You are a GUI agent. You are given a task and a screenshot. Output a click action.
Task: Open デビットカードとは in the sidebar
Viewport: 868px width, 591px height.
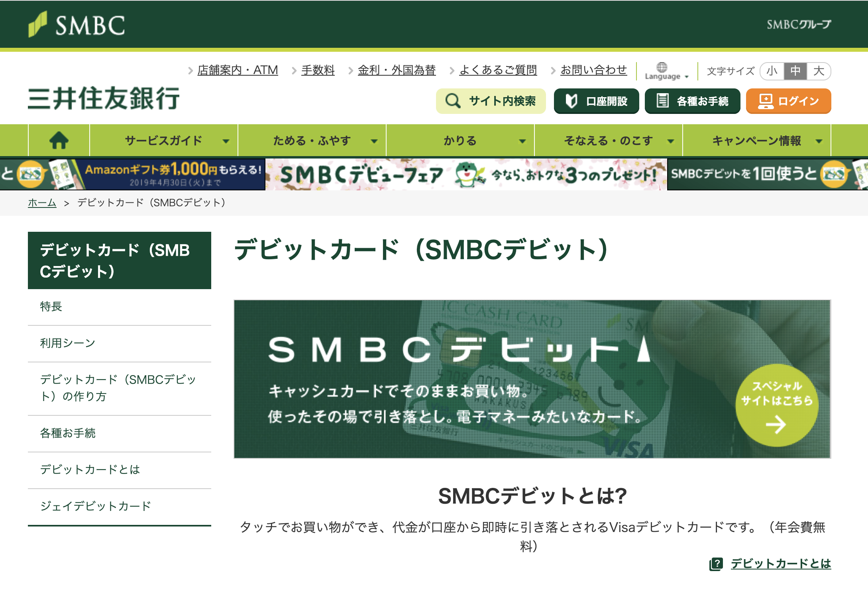pyautogui.click(x=120, y=470)
